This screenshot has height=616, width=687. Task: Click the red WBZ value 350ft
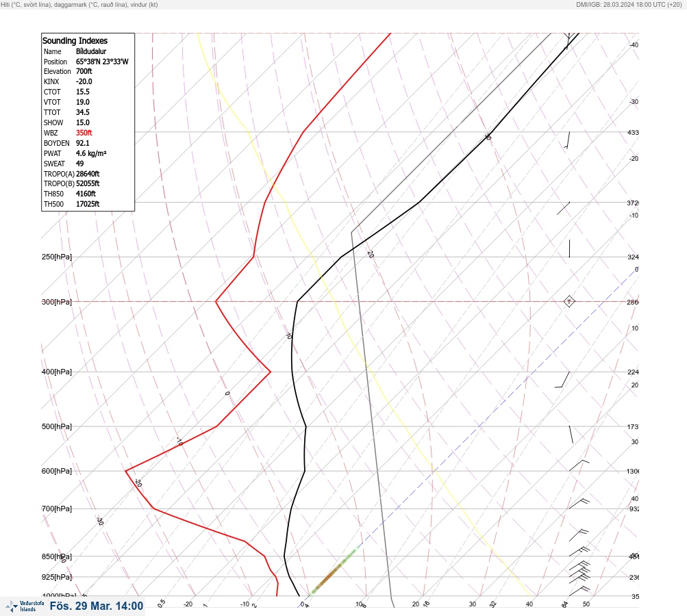84,133
